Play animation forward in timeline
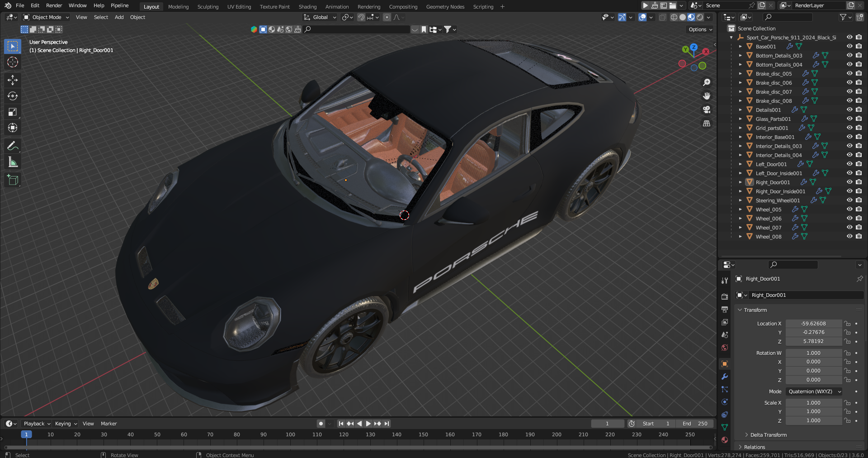868x458 pixels. pos(368,424)
